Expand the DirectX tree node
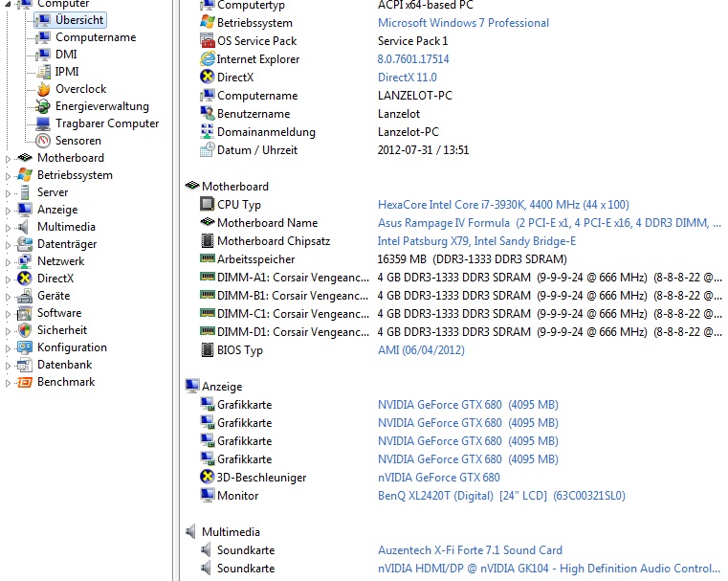The image size is (728, 581). 8,279
